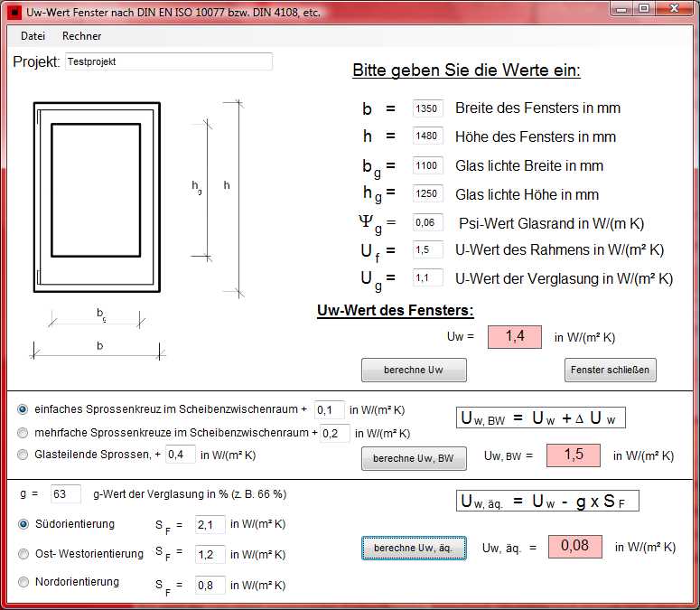
Task: Click the label g-Wert der Verglasung in %
Action: point(190,494)
